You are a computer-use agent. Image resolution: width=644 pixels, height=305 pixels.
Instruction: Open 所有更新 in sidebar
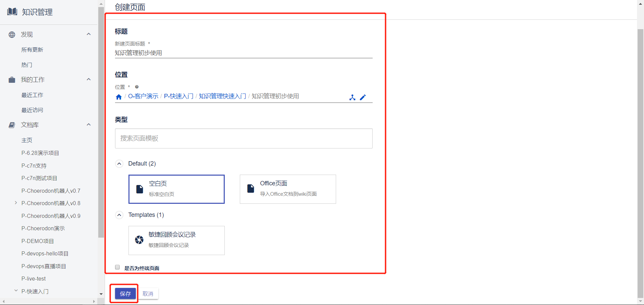click(32, 50)
